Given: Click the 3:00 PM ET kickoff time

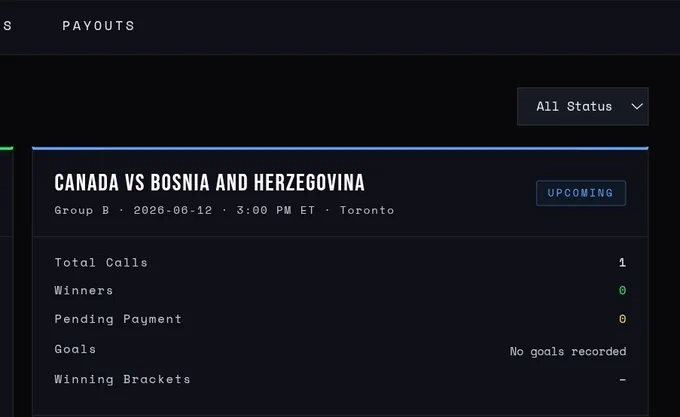Looking at the screenshot, I should (x=275, y=210).
